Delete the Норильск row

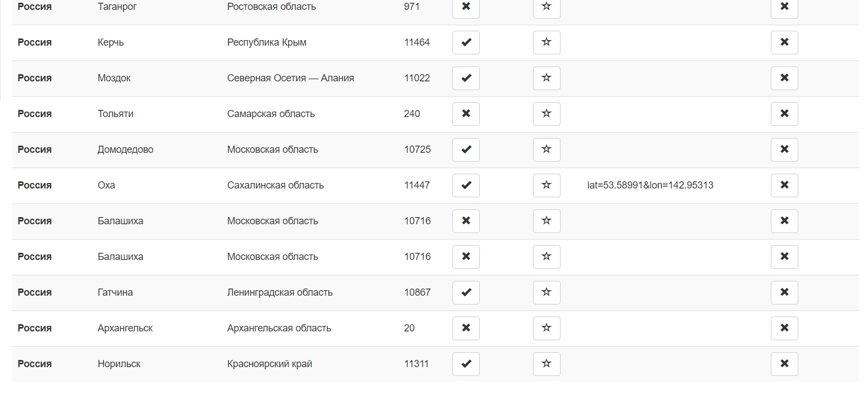click(784, 364)
